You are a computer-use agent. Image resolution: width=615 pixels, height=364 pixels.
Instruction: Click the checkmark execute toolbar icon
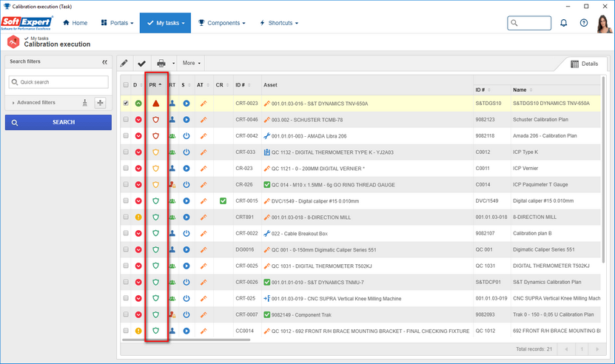[141, 63]
